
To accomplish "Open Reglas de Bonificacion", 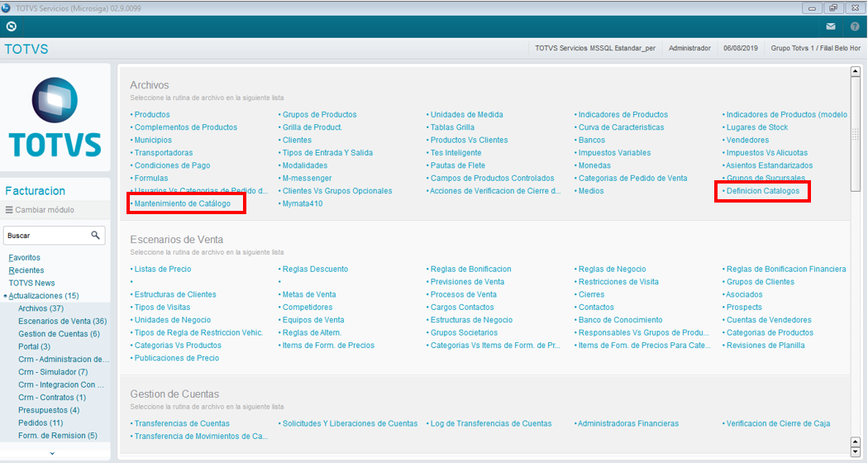I will [x=471, y=270].
